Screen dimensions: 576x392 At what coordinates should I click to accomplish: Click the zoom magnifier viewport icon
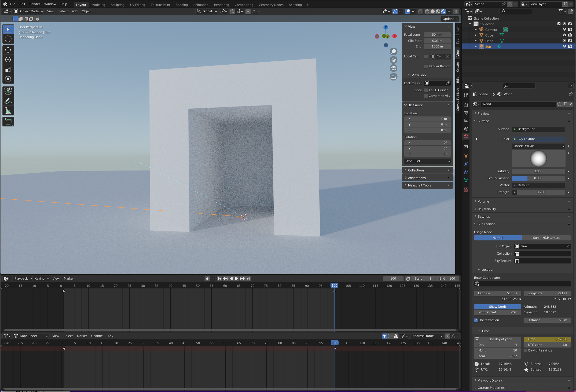tap(394, 52)
